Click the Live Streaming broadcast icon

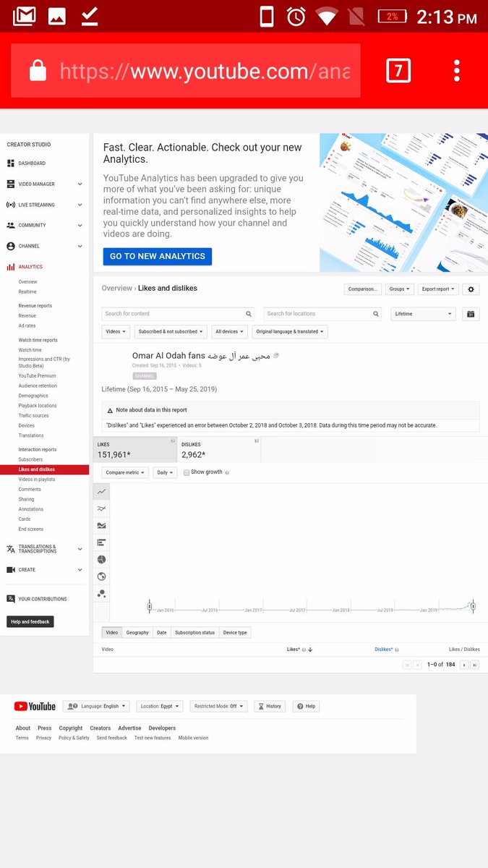click(11, 205)
